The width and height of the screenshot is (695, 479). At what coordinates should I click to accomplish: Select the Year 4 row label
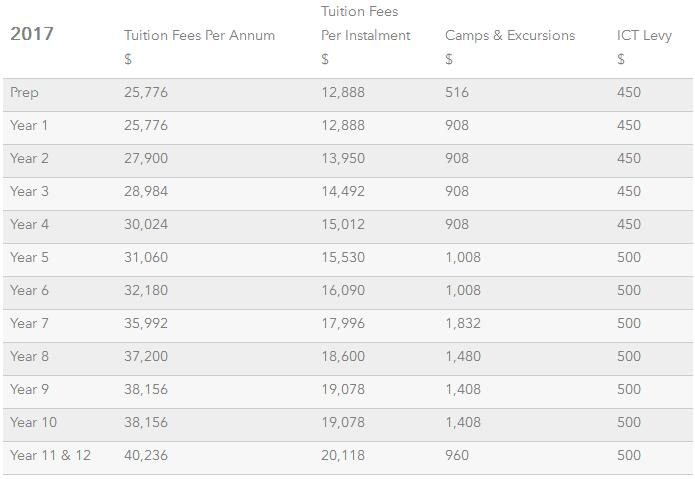(x=29, y=224)
